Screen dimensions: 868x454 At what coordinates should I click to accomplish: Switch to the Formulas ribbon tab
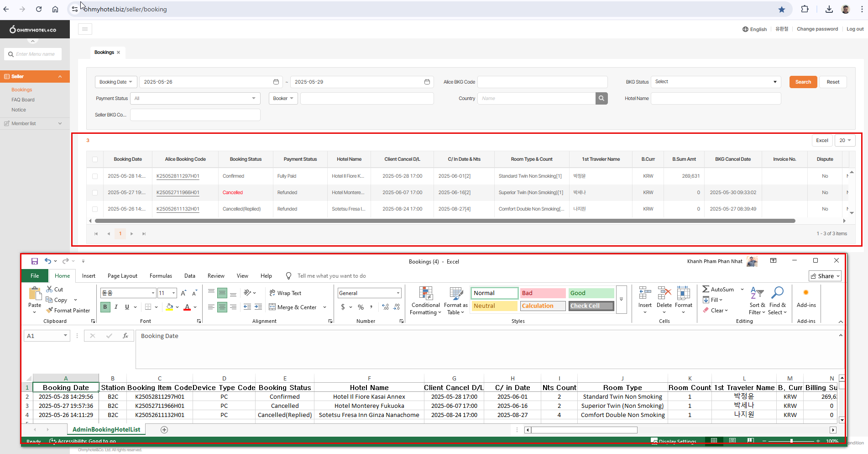click(x=161, y=276)
